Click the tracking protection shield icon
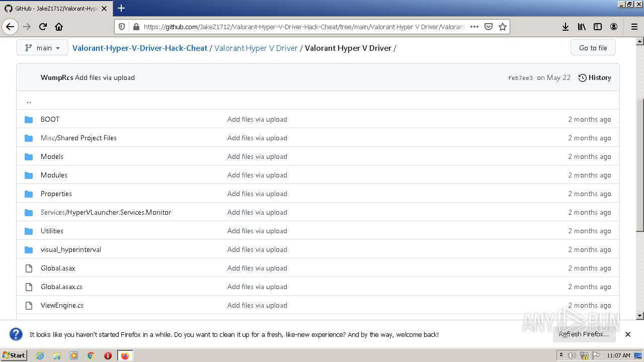 [122, 27]
